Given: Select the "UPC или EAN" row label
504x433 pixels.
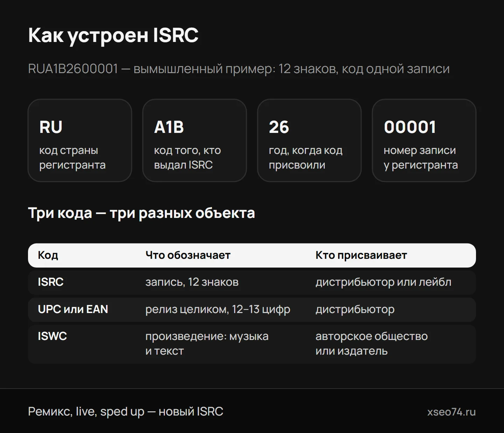Looking at the screenshot, I should click(73, 309).
